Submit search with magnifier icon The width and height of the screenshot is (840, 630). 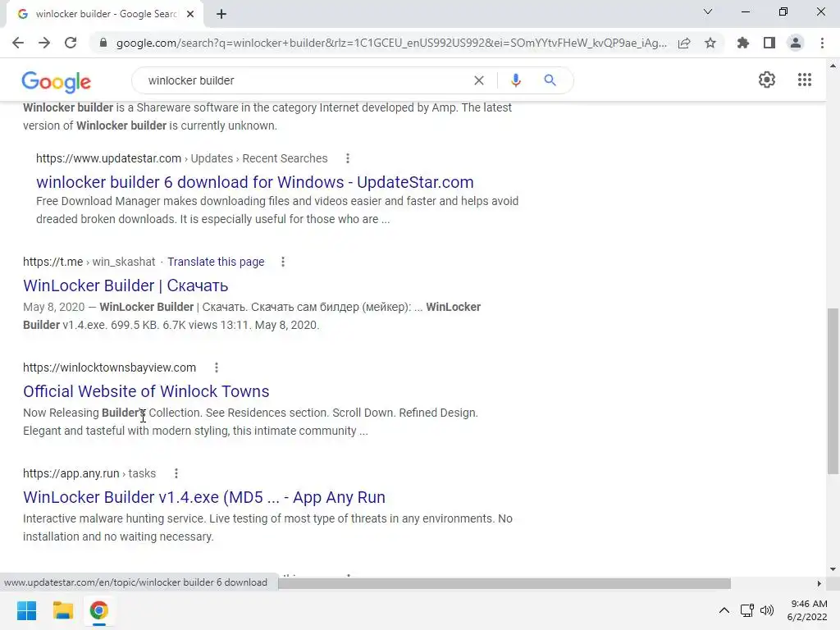pos(550,80)
